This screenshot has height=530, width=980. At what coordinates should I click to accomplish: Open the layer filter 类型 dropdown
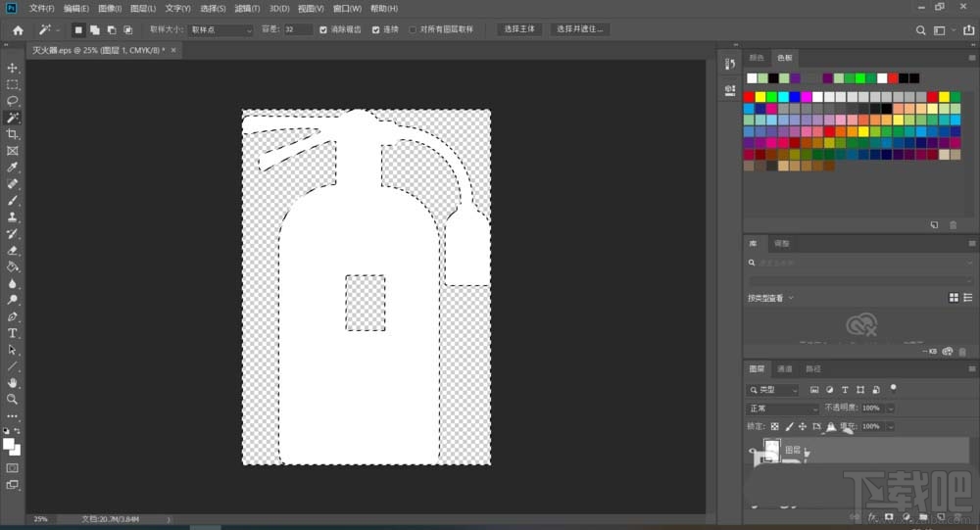pyautogui.click(x=772, y=390)
